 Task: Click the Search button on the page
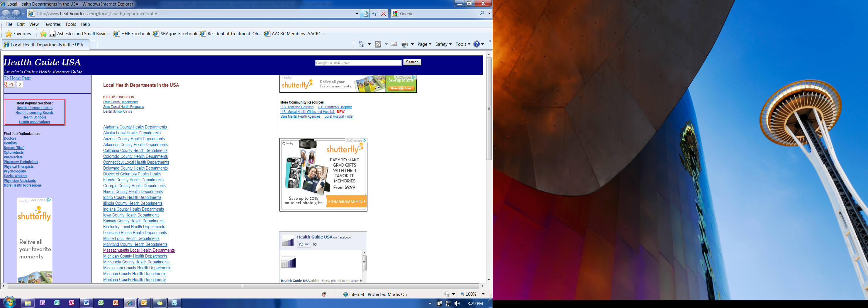click(412, 62)
